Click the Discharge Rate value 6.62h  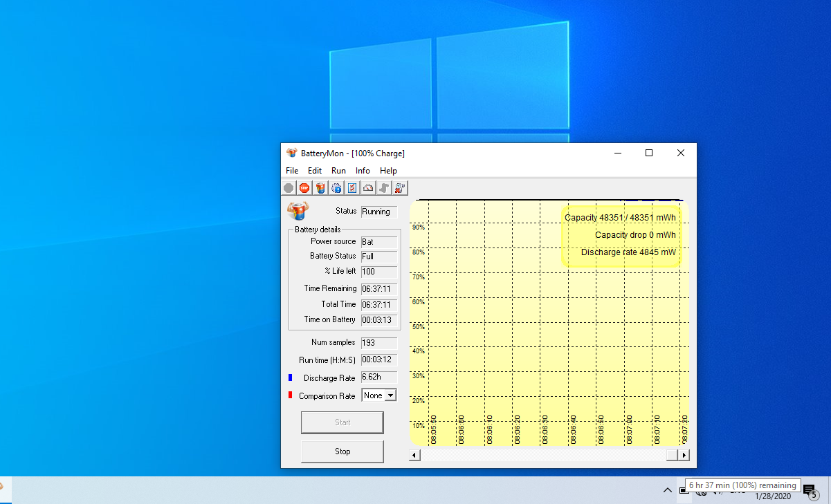379,377
